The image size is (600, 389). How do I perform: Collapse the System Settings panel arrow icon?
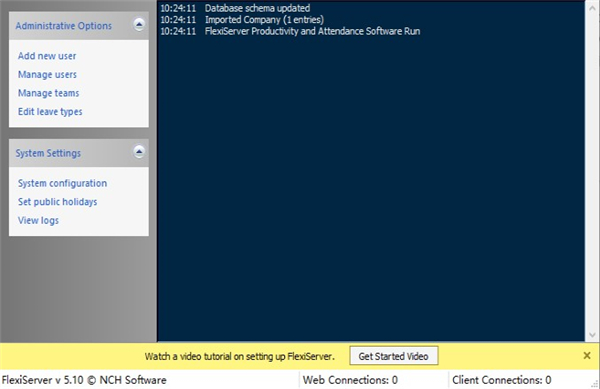(x=139, y=152)
